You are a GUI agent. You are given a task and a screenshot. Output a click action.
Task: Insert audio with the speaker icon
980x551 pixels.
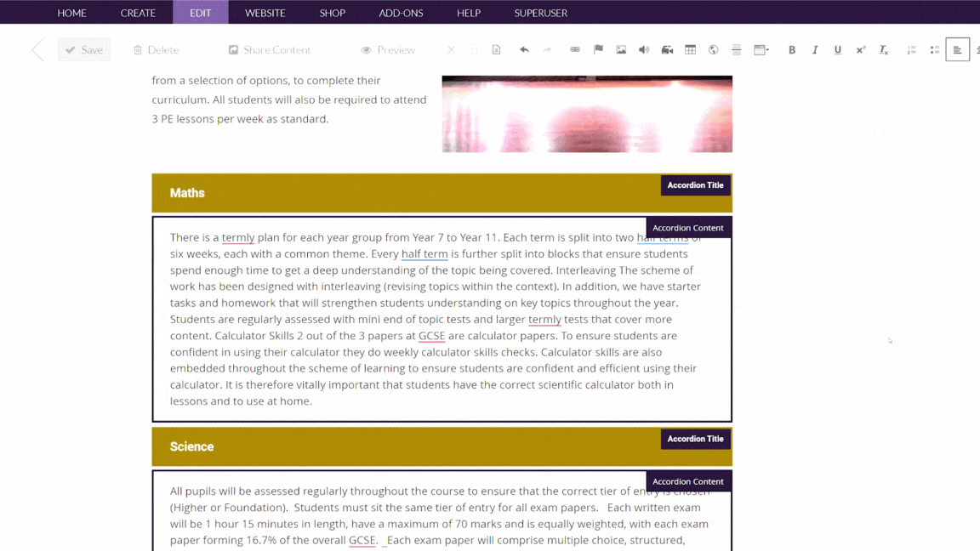click(x=644, y=49)
